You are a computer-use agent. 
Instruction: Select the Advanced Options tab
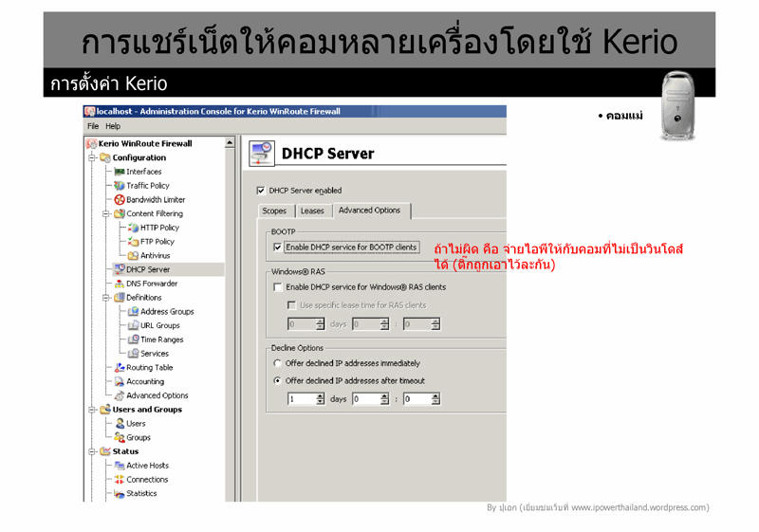(370, 211)
